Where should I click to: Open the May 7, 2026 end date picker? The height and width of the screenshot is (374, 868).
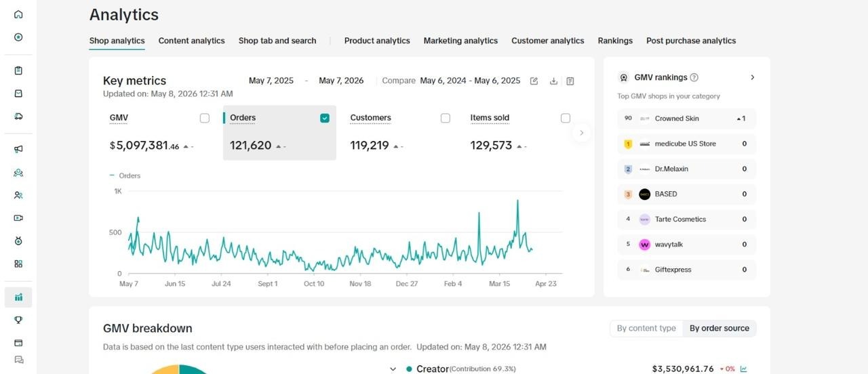click(x=341, y=81)
